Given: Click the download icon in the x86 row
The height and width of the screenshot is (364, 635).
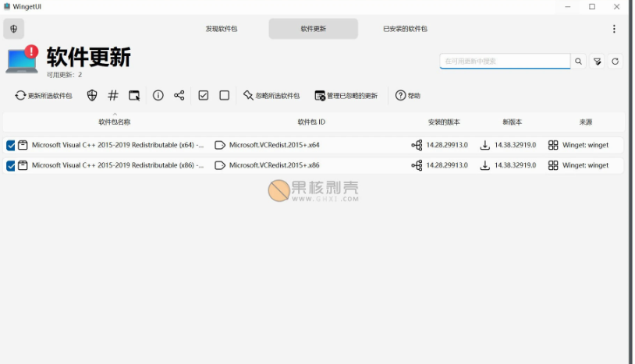Looking at the screenshot, I should pyautogui.click(x=484, y=165).
